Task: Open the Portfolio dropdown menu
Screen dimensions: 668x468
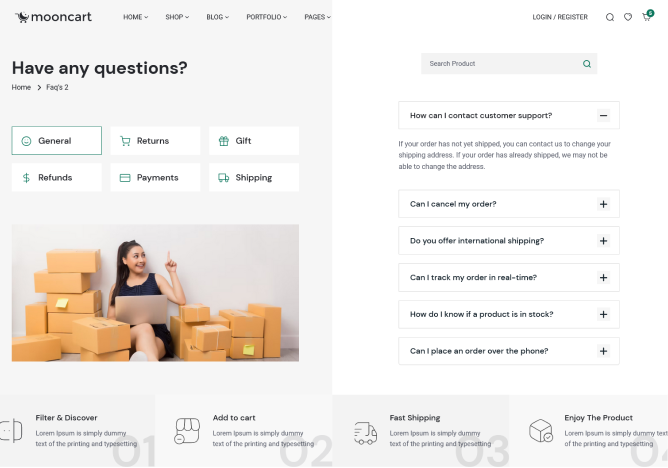Action: (x=266, y=17)
